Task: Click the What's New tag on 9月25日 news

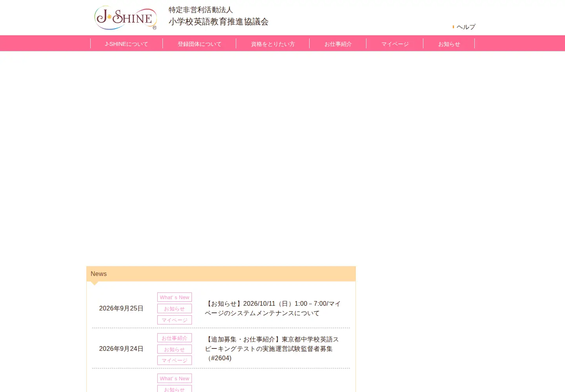Action: pos(175,297)
